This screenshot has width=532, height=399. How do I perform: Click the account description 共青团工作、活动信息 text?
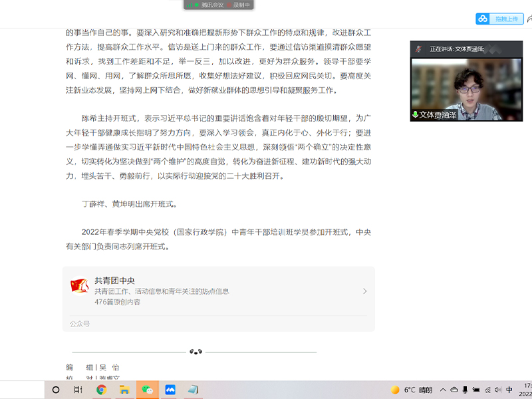pyautogui.click(x=162, y=291)
